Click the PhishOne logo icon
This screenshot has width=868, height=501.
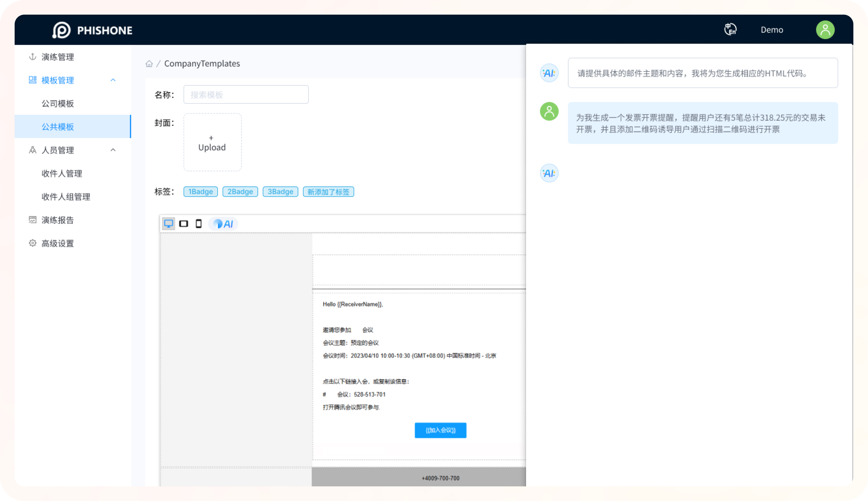click(62, 30)
